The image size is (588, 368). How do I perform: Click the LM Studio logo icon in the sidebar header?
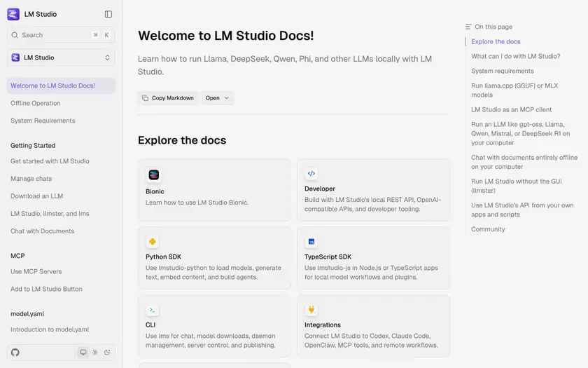pyautogui.click(x=13, y=14)
